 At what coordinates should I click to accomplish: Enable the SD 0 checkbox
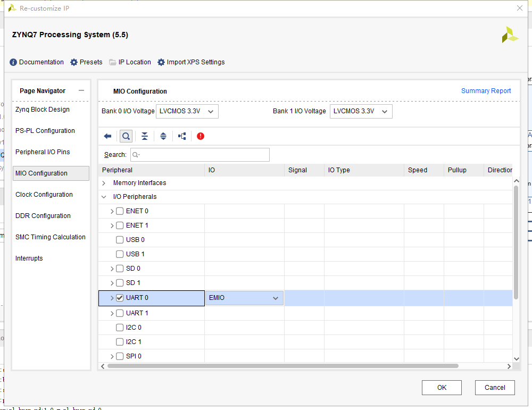pyautogui.click(x=120, y=269)
